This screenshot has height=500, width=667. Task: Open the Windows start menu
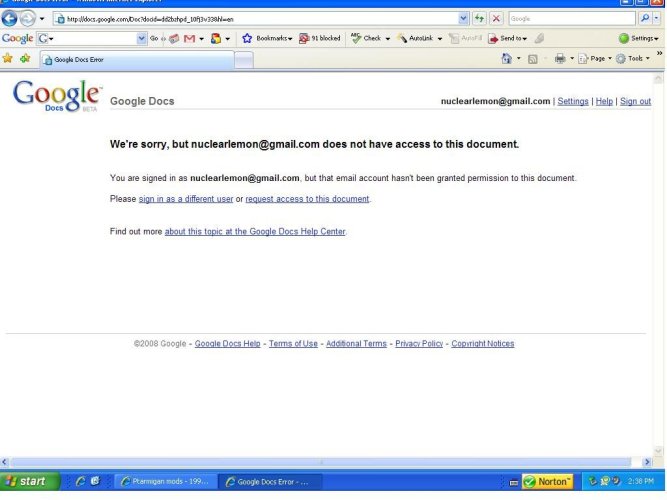click(x=29, y=481)
